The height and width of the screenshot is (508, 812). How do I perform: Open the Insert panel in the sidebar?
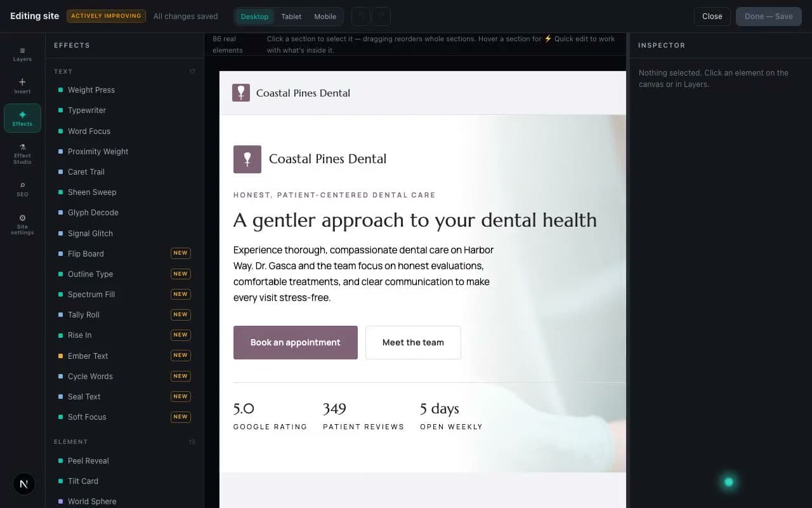point(22,86)
